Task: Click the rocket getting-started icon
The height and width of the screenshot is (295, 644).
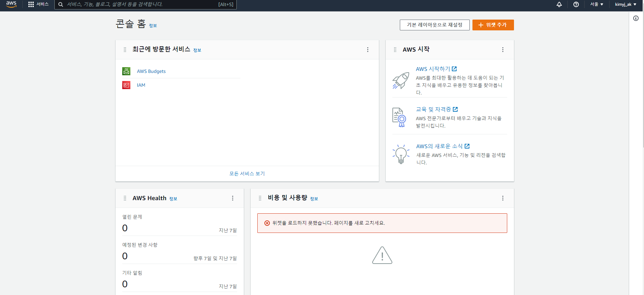Action: (x=401, y=81)
